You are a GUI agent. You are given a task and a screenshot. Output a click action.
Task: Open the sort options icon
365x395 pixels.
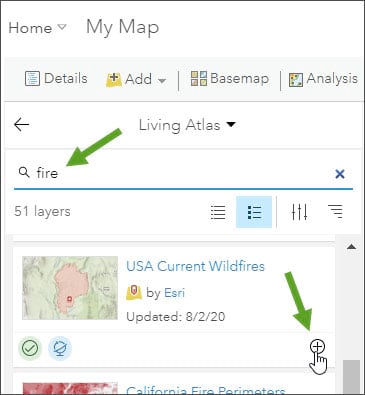335,212
